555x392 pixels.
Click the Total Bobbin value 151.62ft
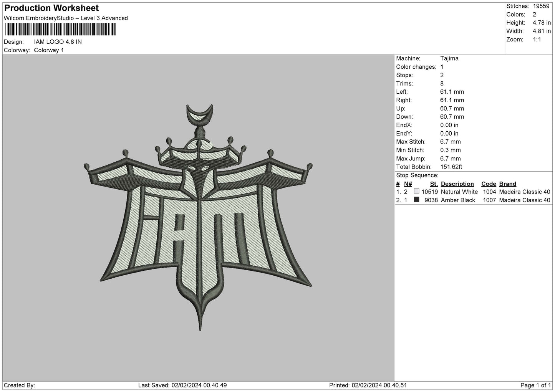click(x=451, y=167)
